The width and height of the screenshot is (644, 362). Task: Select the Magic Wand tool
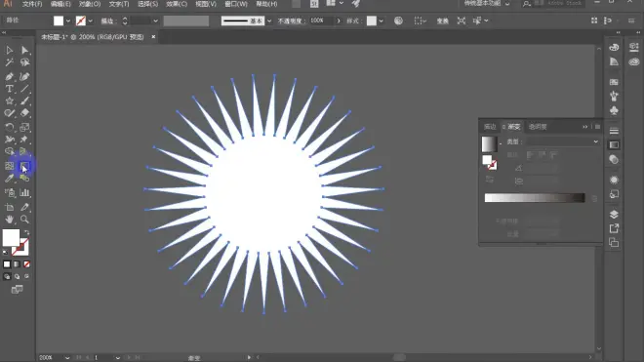(x=9, y=62)
